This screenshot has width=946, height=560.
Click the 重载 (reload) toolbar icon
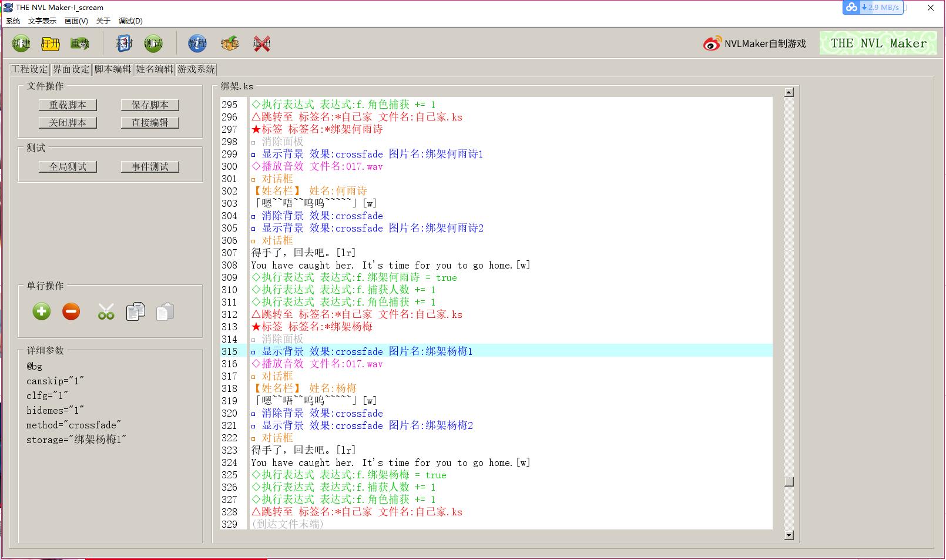80,43
